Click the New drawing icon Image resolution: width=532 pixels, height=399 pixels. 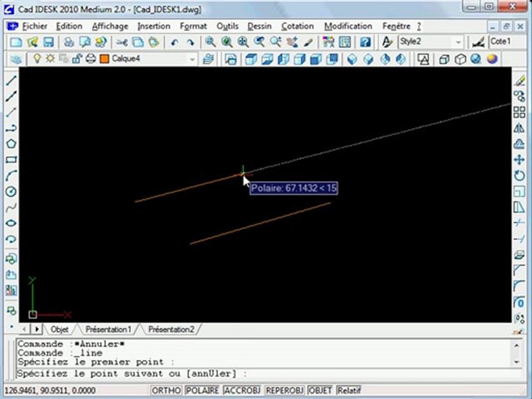[16, 42]
